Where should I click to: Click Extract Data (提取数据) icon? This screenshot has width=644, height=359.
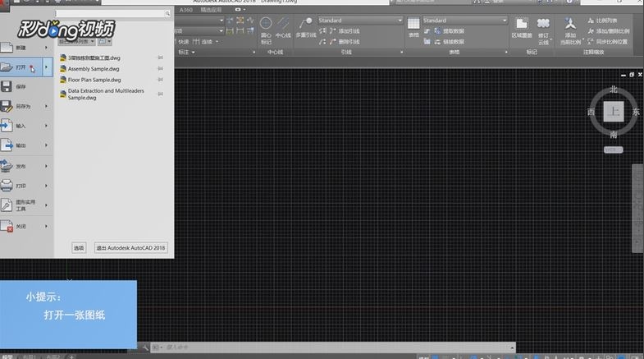click(x=438, y=31)
